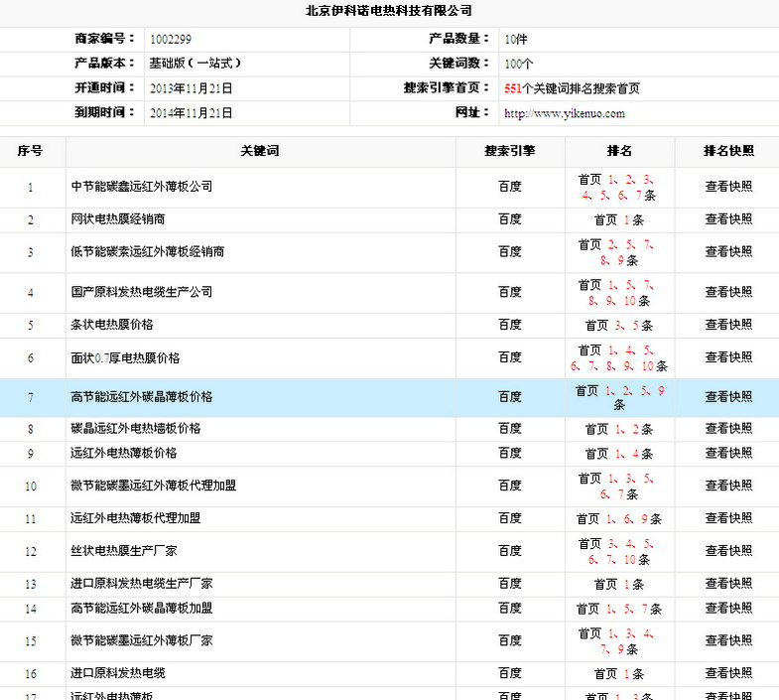Select keyword 国产原料发热电缆生产公司

[x=142, y=292]
